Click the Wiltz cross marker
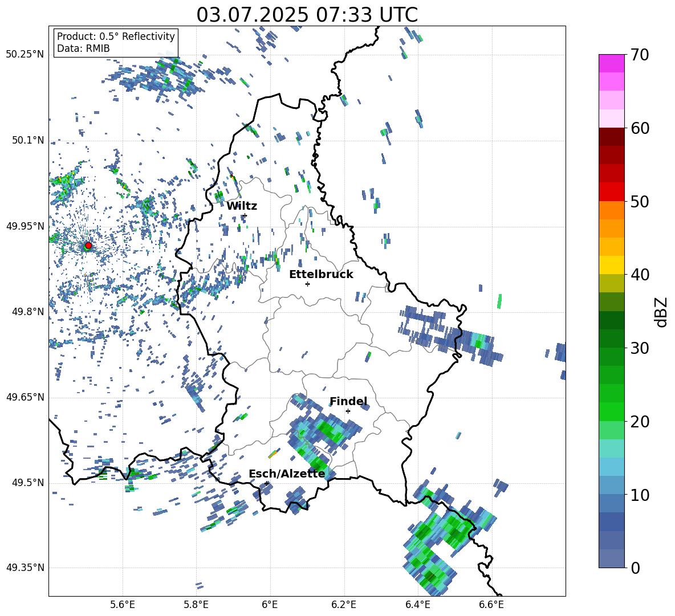675x616 pixels. tap(245, 216)
